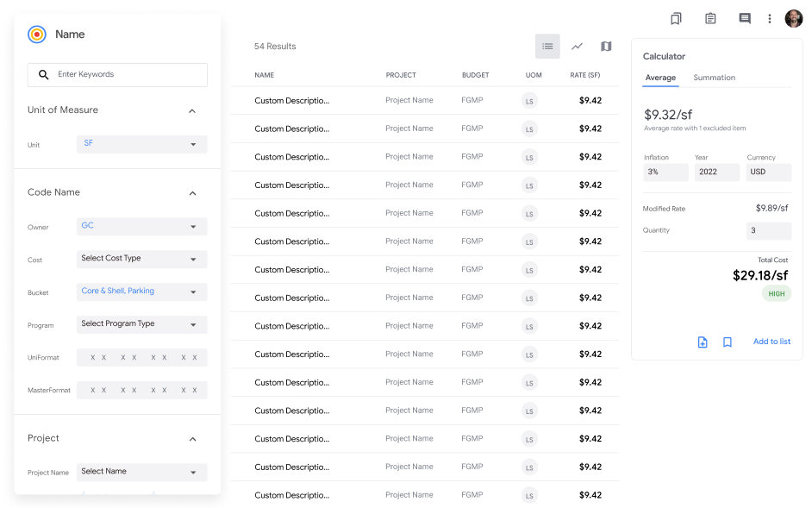Click 'Average rate with 1 excluded item' text

pyautogui.click(x=695, y=129)
